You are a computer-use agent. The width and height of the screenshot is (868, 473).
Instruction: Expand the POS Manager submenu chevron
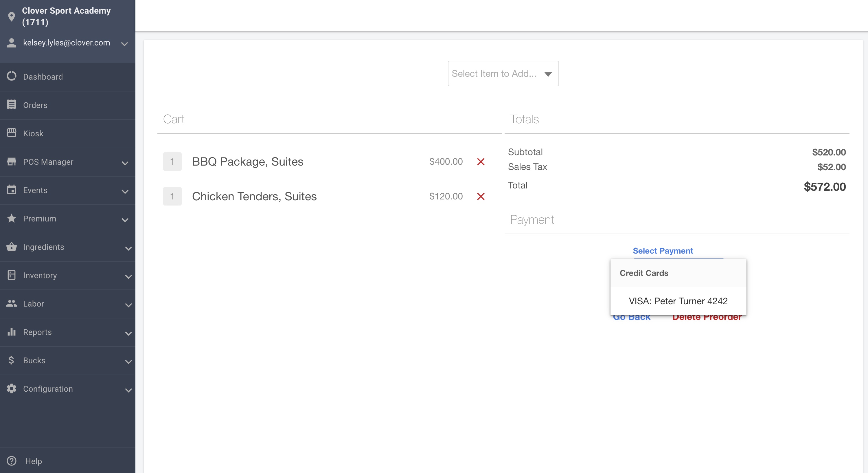tap(125, 163)
